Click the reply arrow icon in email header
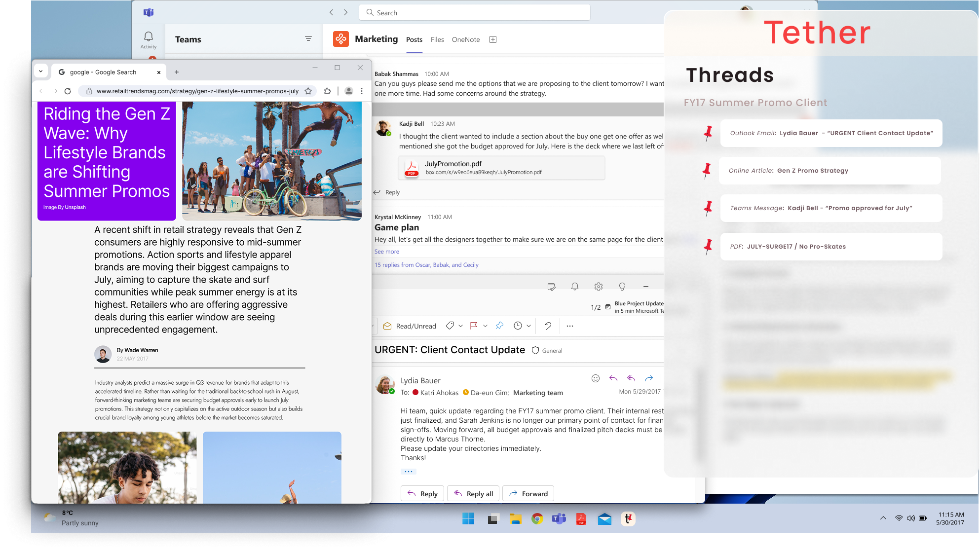This screenshot has height=551, width=980. [x=613, y=378]
